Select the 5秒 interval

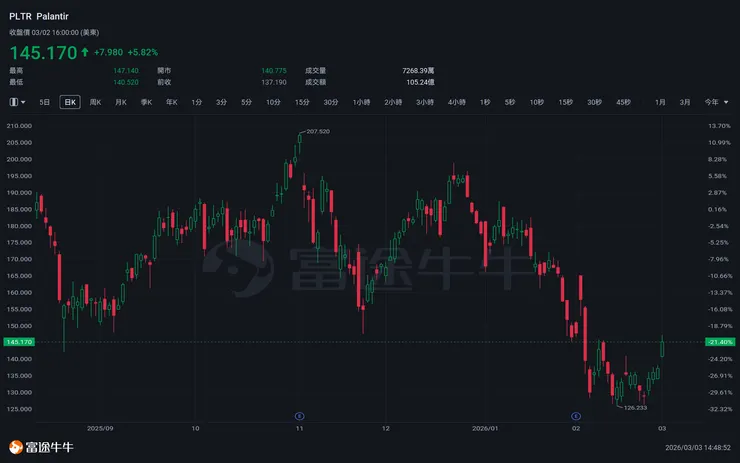click(x=510, y=102)
